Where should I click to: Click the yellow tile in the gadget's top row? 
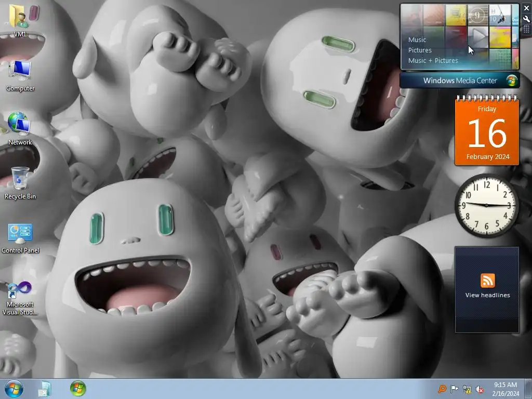[x=456, y=15]
